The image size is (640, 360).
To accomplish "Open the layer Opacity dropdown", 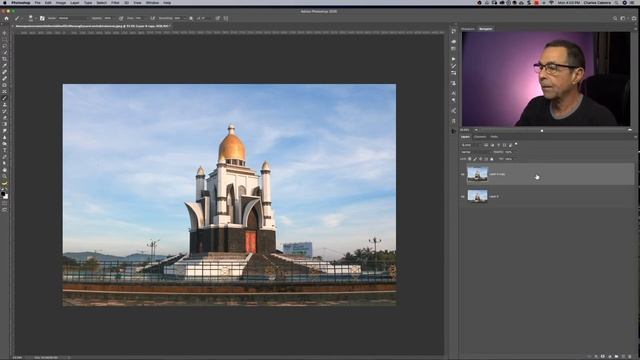I will [x=510, y=152].
